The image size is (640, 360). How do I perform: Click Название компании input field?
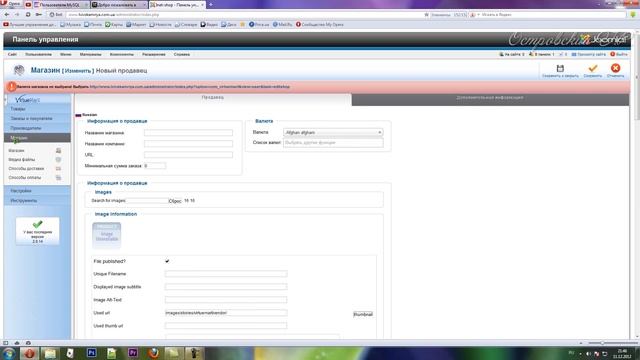pyautogui.click(x=188, y=144)
